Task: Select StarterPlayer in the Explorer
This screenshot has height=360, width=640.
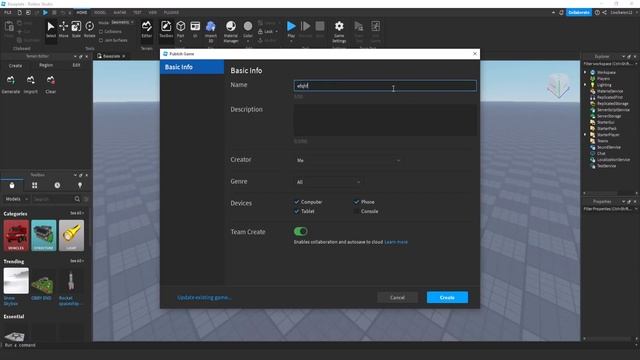Action: click(608, 135)
